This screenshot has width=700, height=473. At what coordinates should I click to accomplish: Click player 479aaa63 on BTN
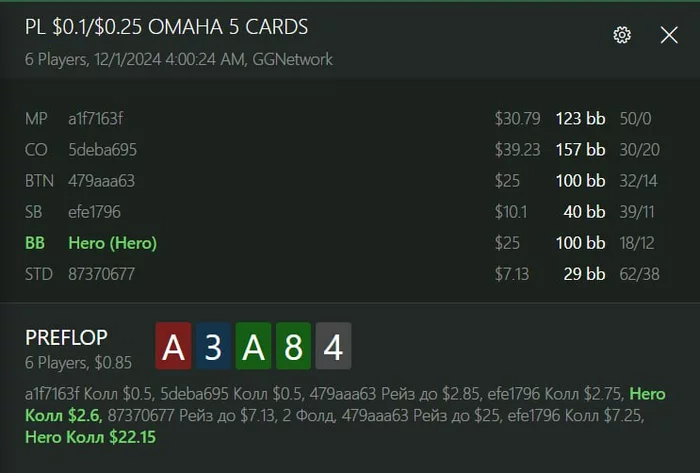(x=101, y=181)
